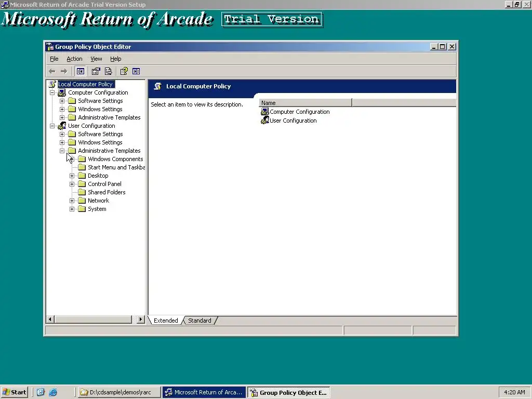
Task: Click the Desktop folder icon in tree
Action: tap(82, 176)
